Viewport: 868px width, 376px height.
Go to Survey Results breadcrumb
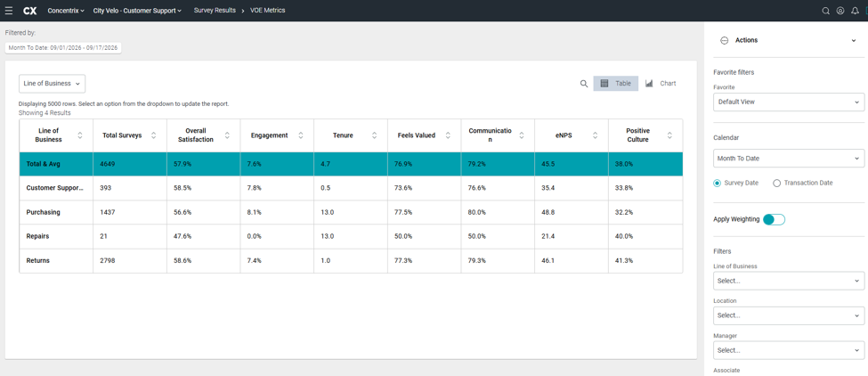click(215, 11)
